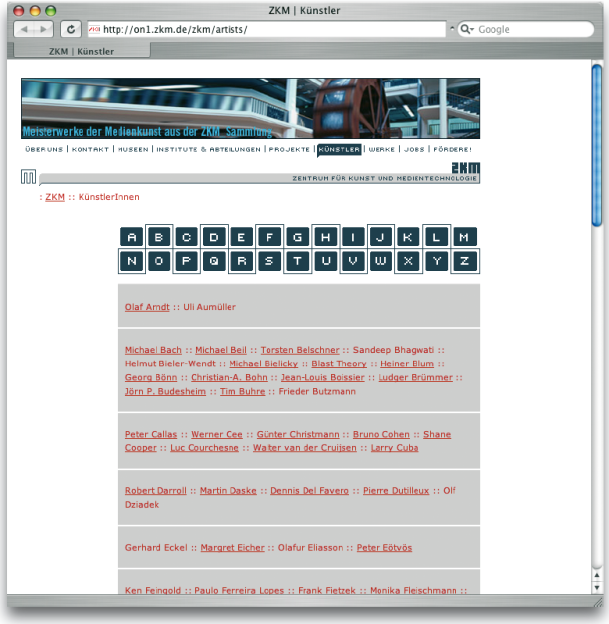Filter artists by letter D
This screenshot has height=624, width=609.
[x=214, y=237]
